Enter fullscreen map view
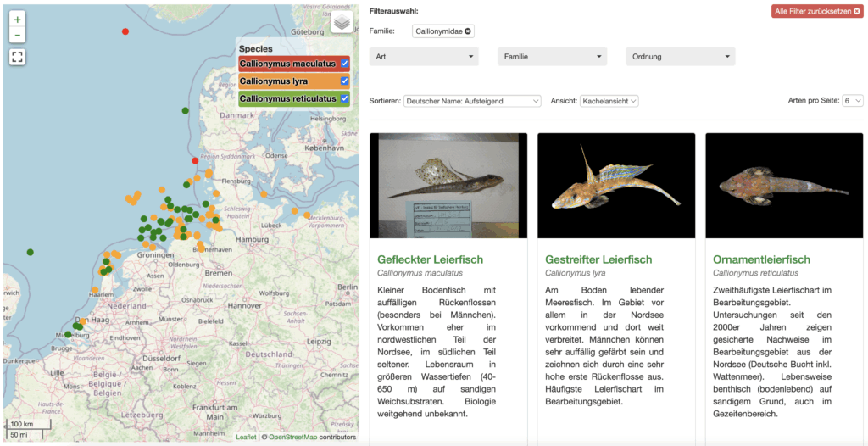This screenshot has width=868, height=446. pos(18,57)
